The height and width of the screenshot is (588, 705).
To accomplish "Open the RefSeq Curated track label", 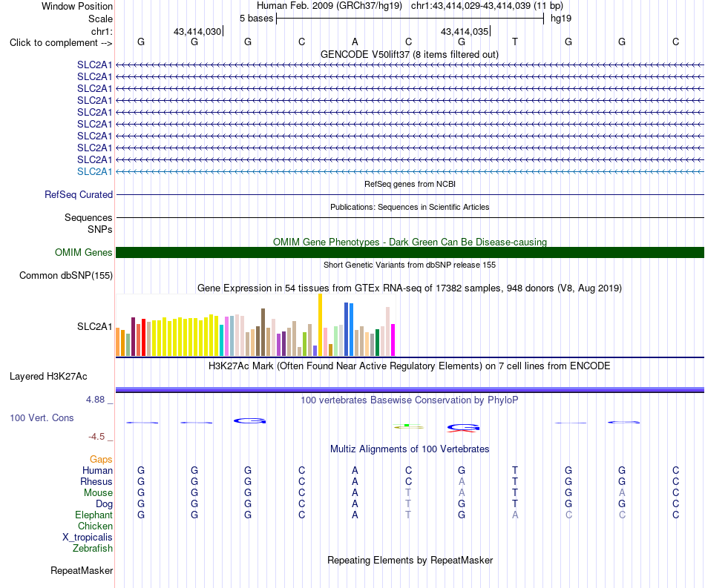I will 78,194.
